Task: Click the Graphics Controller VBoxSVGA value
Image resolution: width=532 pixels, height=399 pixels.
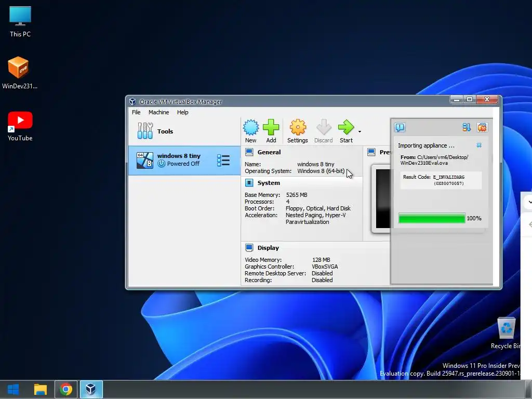Action: (325, 267)
